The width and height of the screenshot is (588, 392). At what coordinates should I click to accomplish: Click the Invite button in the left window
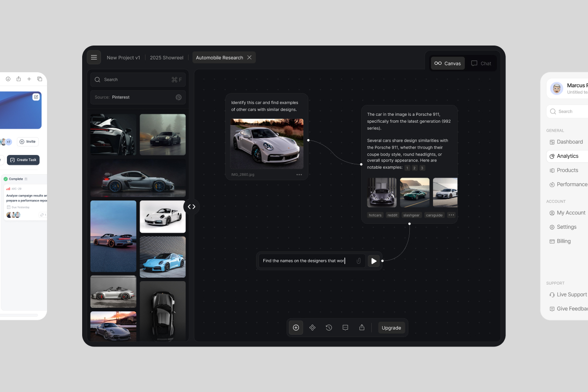(27, 142)
